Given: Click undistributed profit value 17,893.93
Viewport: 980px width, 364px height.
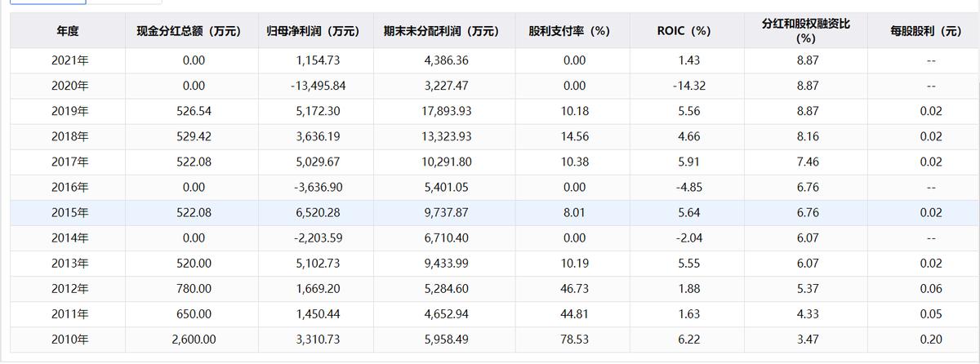Looking at the screenshot, I should 447,111.
